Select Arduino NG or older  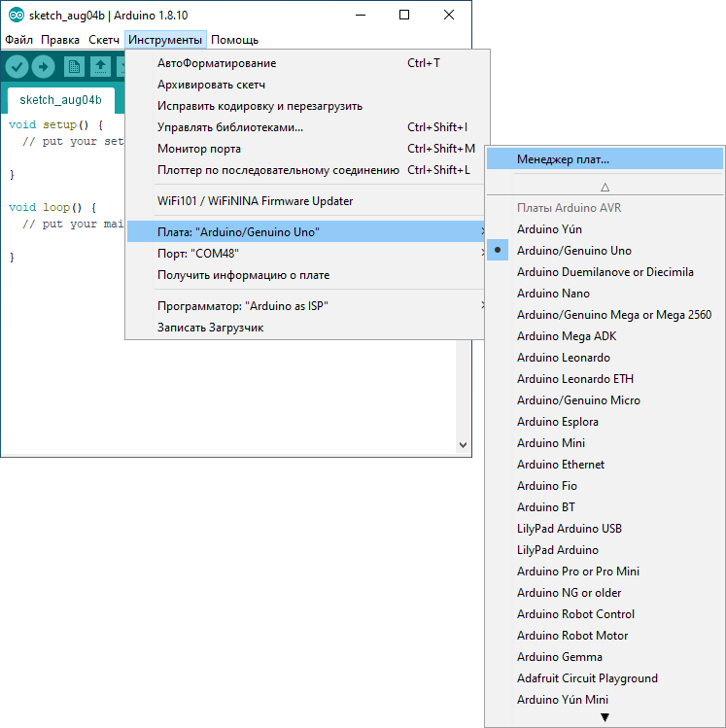(605, 593)
